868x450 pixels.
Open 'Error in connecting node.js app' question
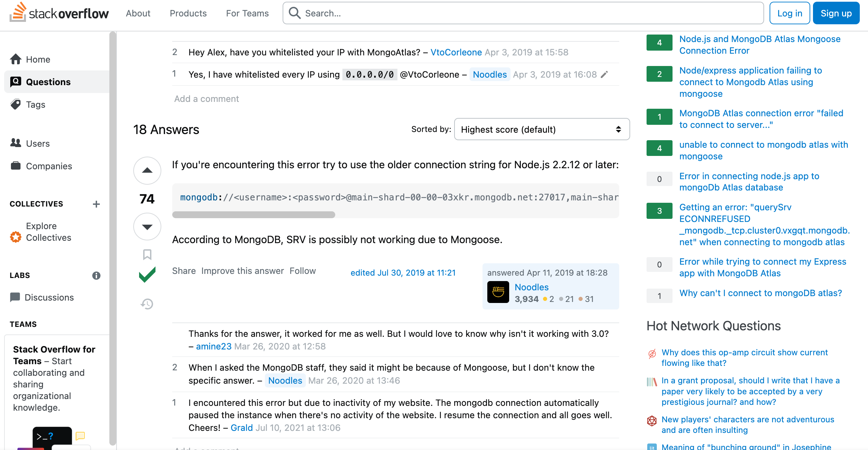click(x=749, y=182)
